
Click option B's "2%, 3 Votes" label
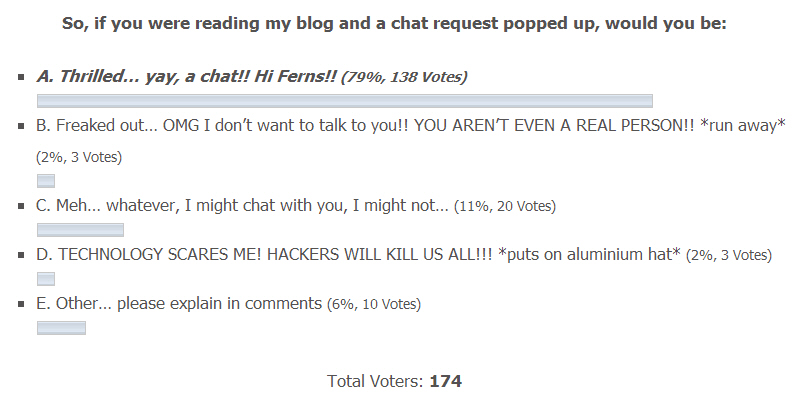79,157
